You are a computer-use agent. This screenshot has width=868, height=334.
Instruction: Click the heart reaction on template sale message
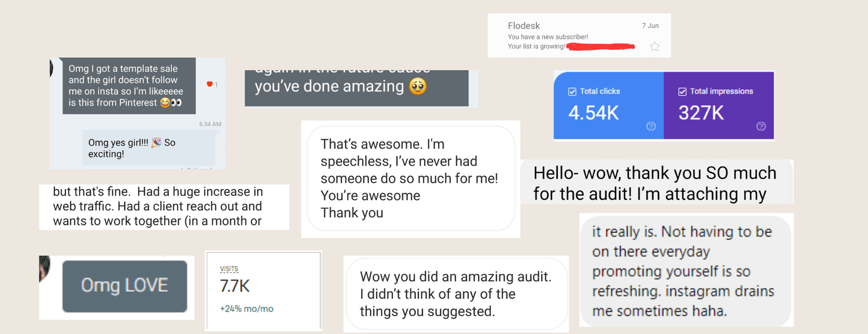tap(209, 85)
